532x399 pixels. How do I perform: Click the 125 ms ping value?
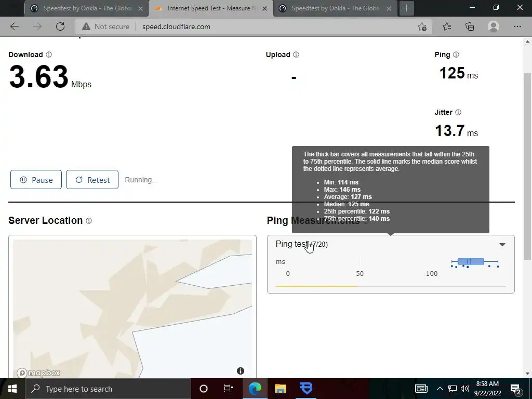pos(458,73)
